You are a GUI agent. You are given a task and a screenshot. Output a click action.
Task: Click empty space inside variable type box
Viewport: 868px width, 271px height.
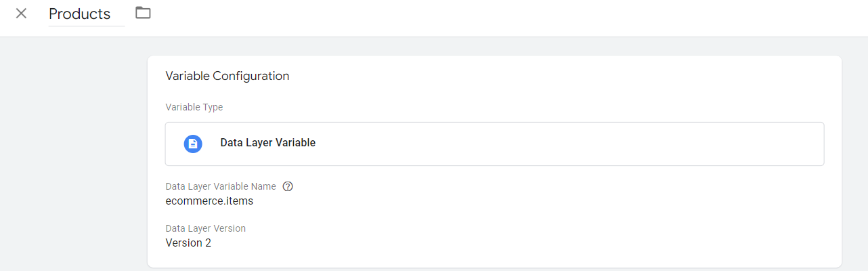(x=569, y=144)
